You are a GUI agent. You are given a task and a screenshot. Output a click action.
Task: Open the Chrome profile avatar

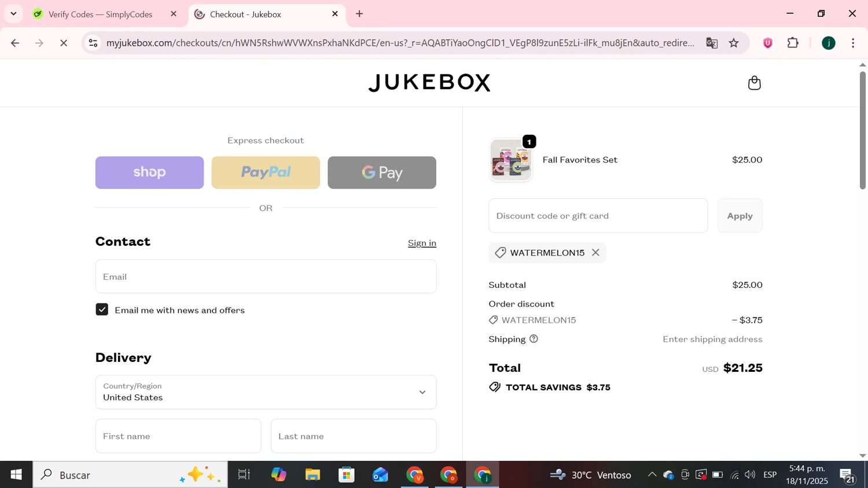pos(829,43)
